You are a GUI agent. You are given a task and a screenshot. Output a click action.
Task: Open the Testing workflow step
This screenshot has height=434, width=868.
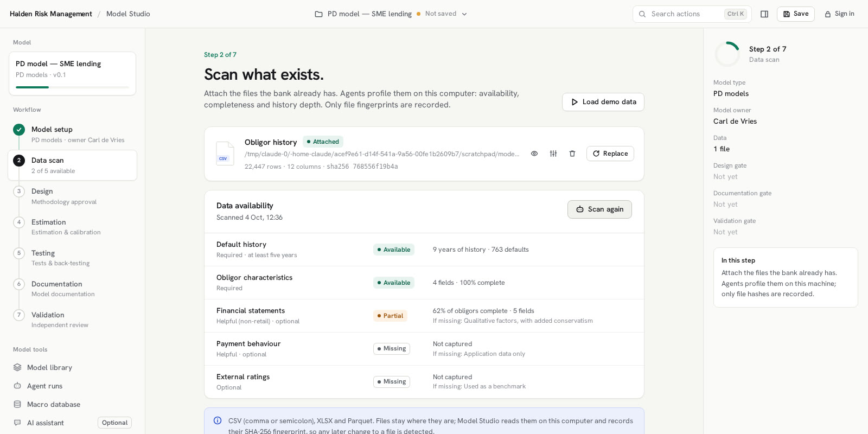(x=73, y=258)
